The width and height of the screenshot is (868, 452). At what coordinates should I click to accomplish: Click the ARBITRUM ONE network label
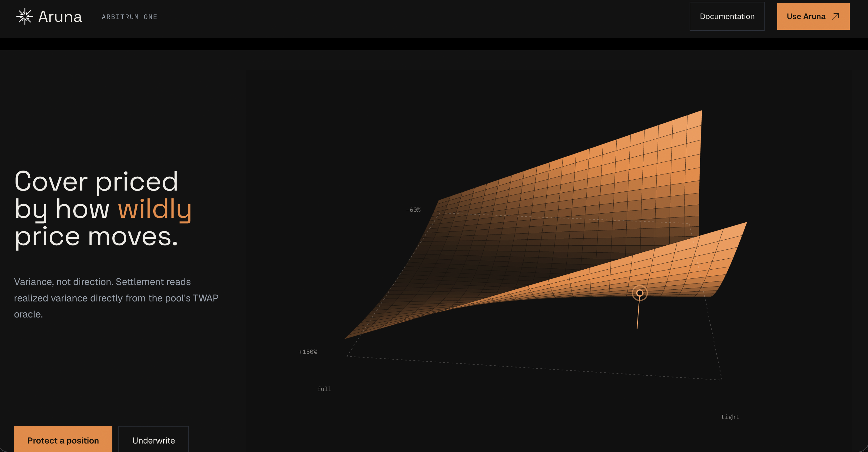(x=129, y=17)
